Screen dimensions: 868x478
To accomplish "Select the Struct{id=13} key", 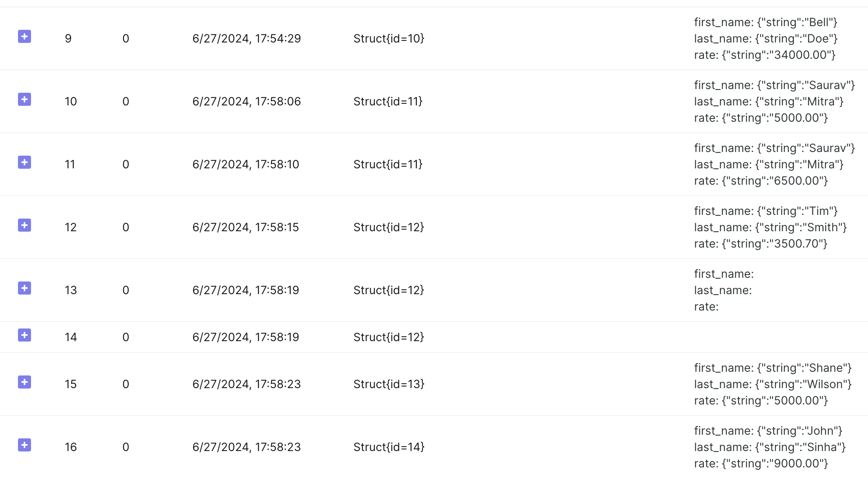I will pyautogui.click(x=389, y=384).
